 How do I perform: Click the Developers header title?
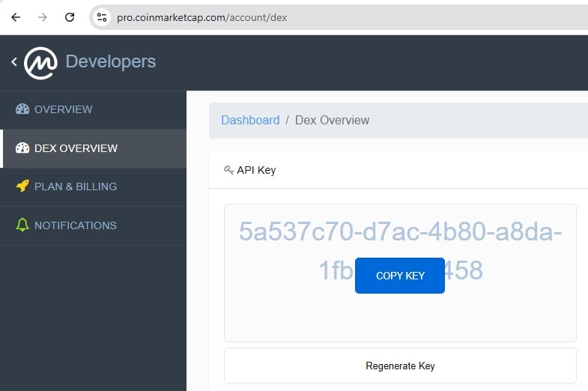click(111, 61)
